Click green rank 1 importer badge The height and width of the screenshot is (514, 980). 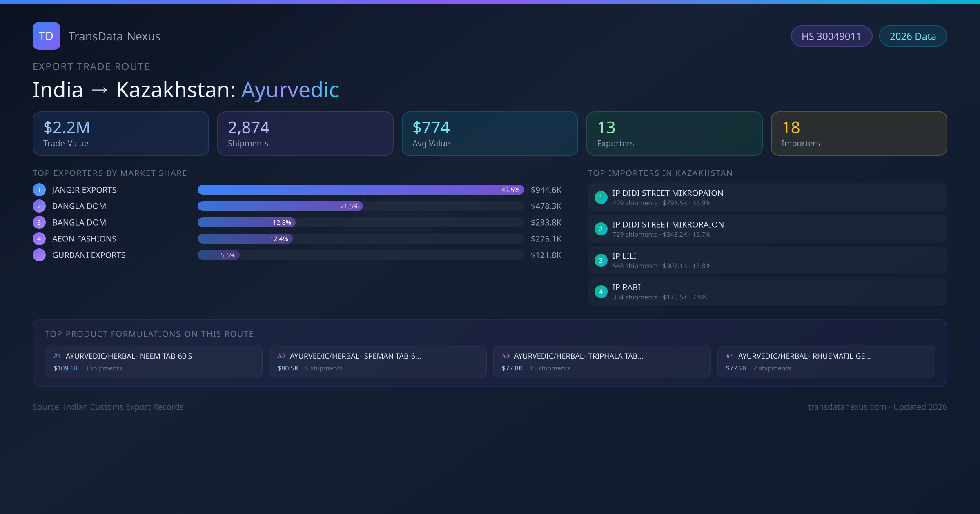601,197
